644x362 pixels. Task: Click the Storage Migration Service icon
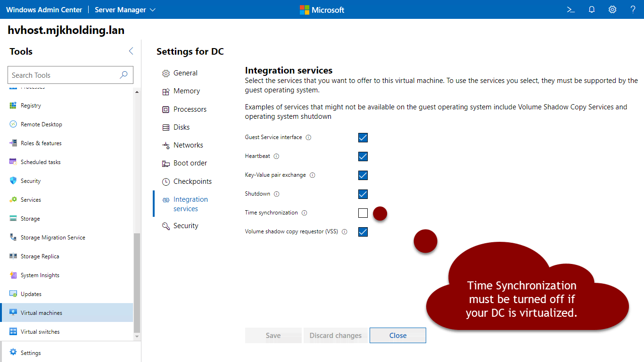(x=13, y=238)
